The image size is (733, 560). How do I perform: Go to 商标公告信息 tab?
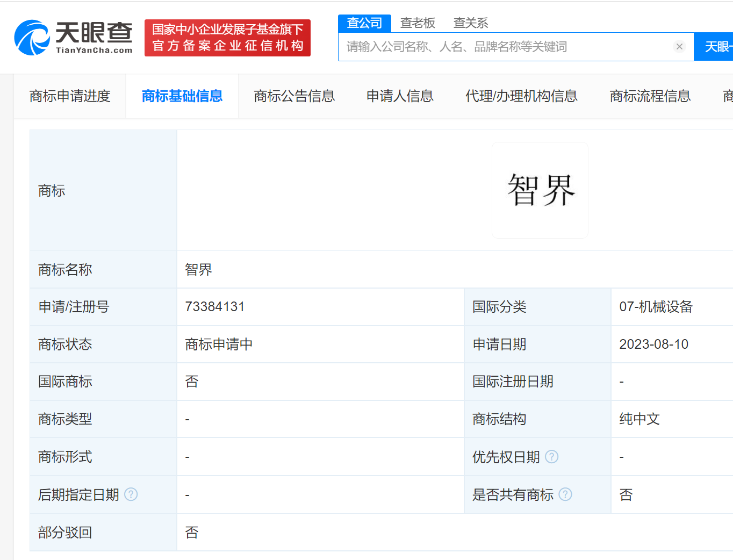294,96
